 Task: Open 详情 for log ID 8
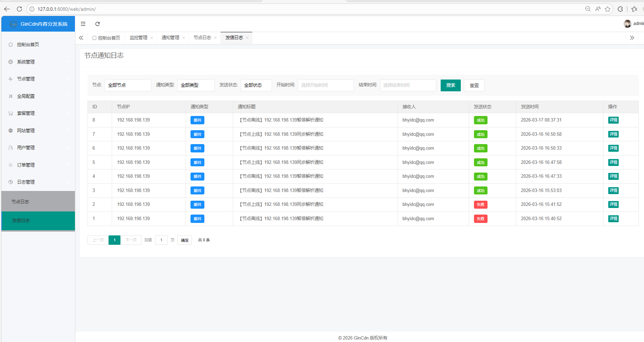coord(613,120)
